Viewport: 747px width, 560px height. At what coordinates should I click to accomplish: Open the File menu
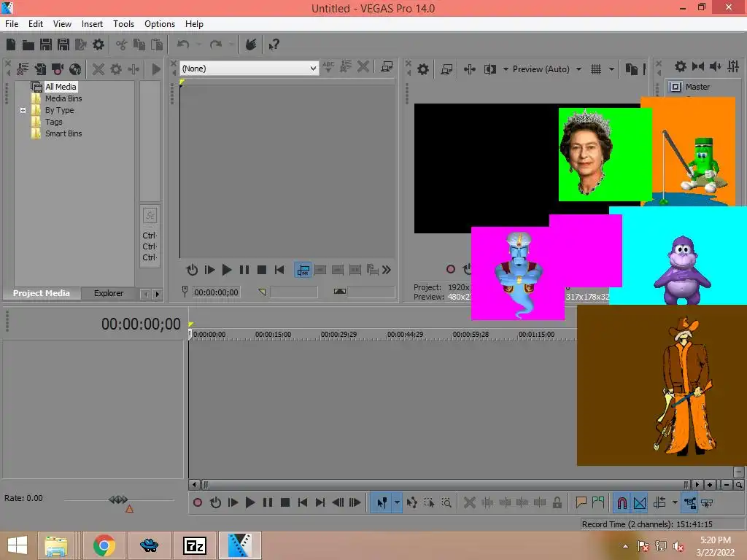[12, 24]
